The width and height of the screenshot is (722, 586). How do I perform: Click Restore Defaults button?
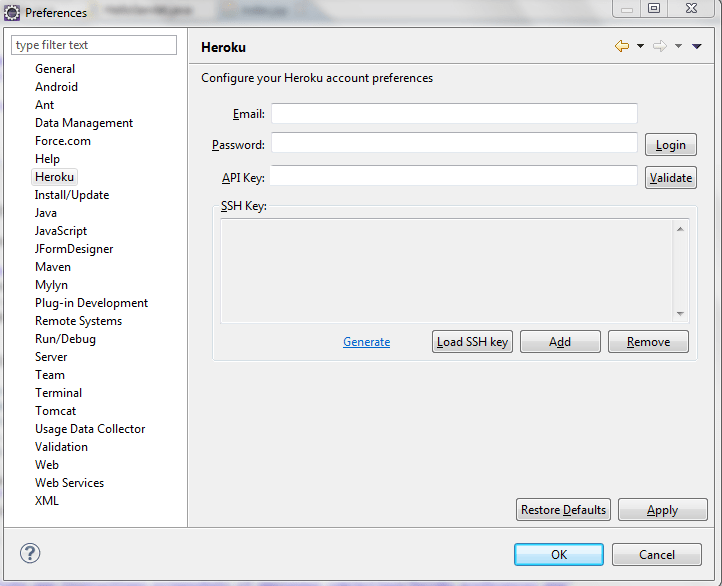click(563, 510)
